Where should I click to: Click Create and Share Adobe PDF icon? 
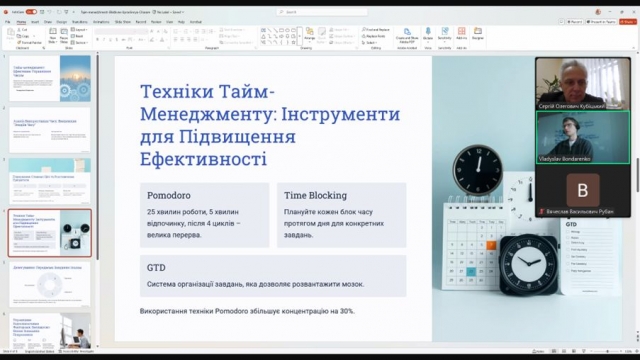407,36
